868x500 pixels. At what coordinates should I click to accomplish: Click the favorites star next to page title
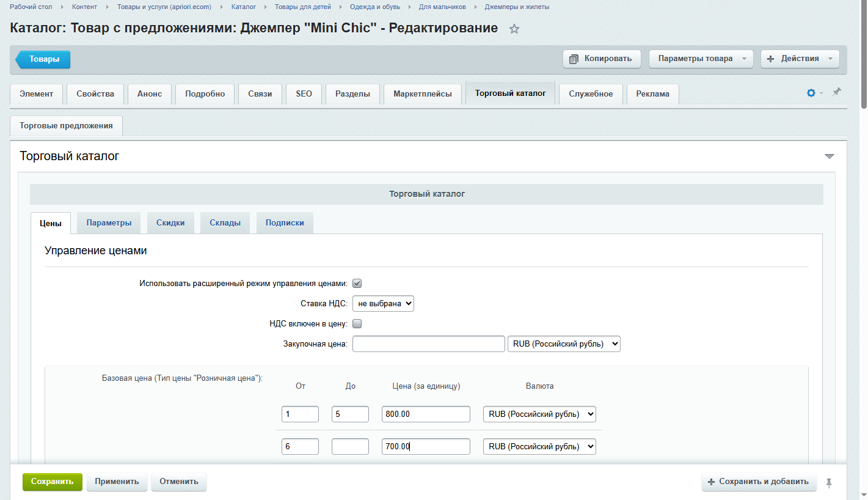click(x=514, y=29)
